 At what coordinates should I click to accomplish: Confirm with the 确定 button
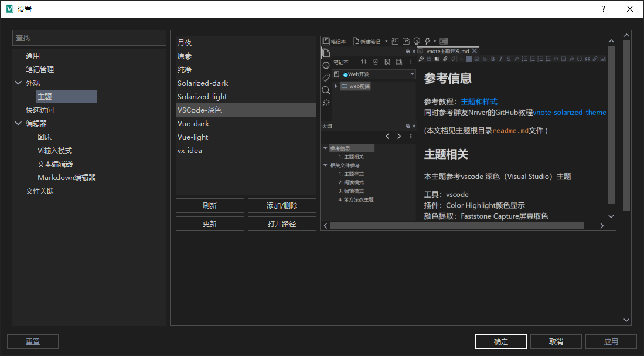(501, 341)
